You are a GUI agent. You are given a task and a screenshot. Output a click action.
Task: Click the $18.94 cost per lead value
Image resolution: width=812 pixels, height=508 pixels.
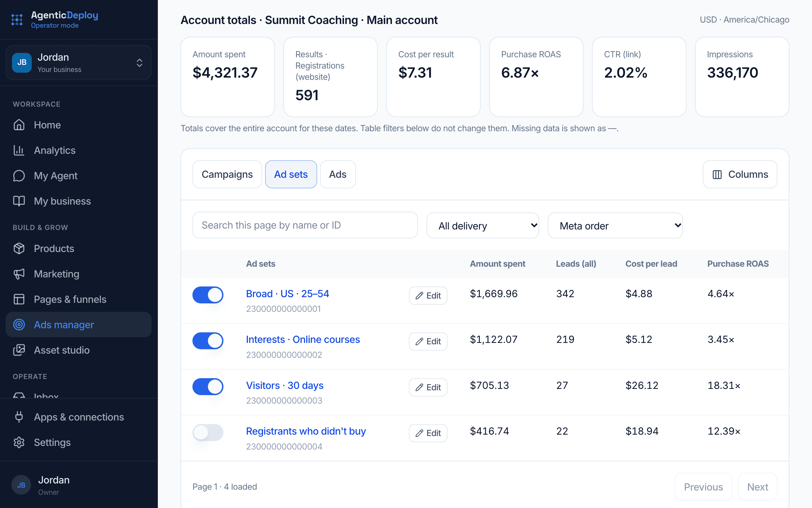642,431
